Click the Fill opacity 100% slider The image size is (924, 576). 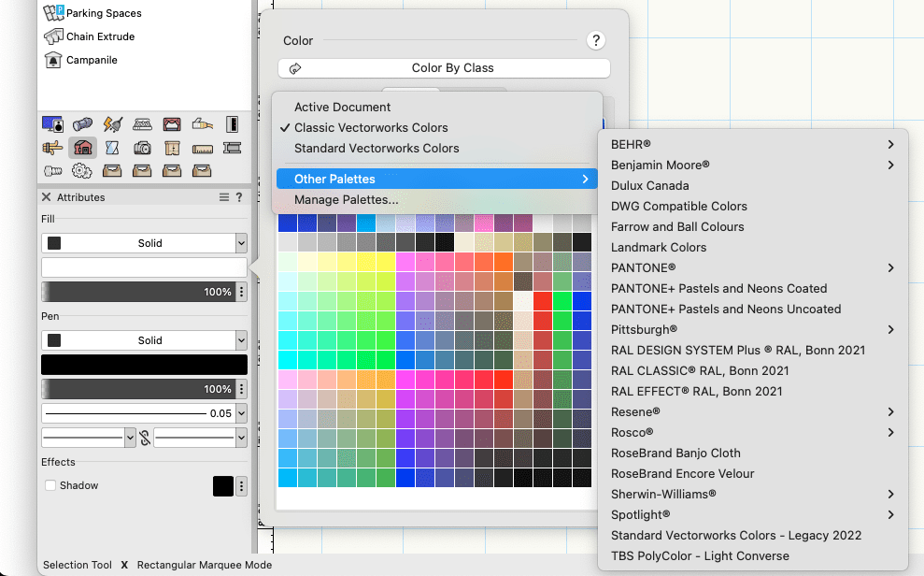pyautogui.click(x=138, y=292)
